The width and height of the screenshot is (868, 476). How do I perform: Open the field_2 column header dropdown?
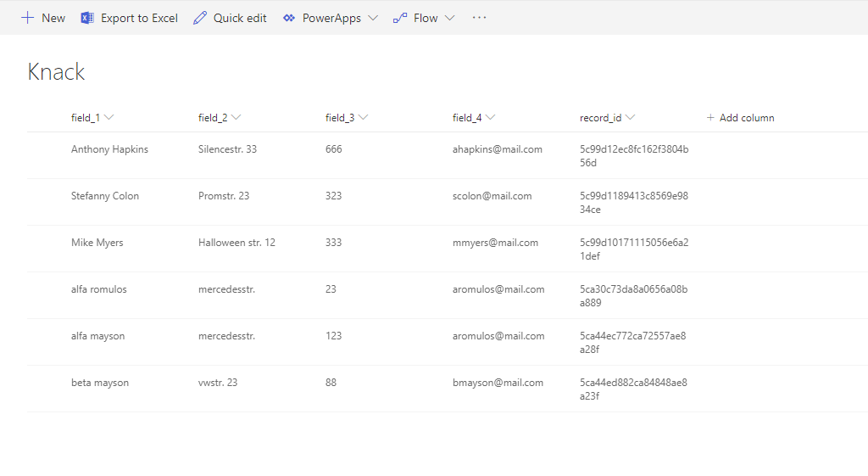[x=236, y=118]
